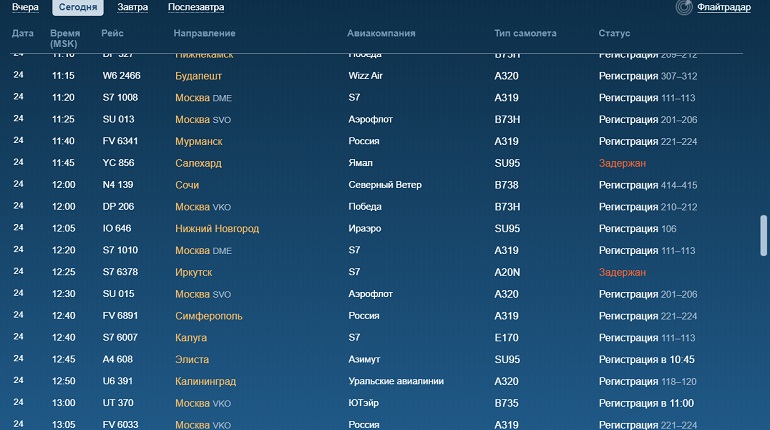Click the Симферополь destination
This screenshot has height=430, width=770.
(x=209, y=316)
